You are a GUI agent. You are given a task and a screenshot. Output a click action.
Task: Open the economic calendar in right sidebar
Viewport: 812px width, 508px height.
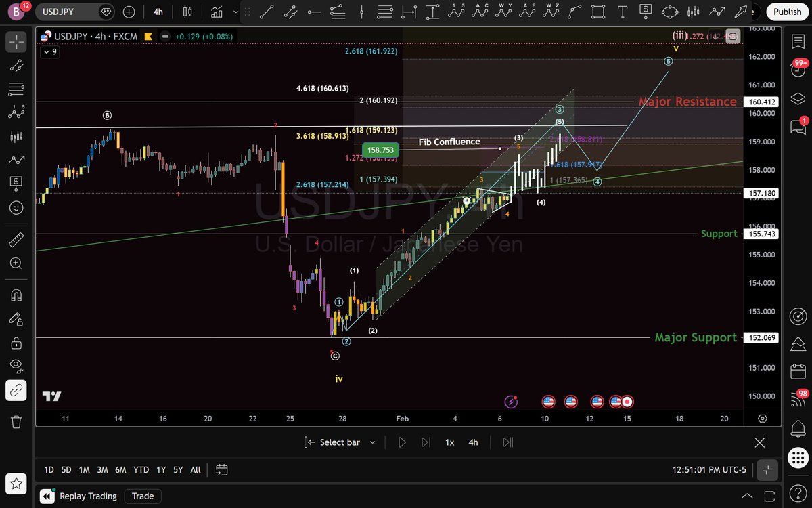(x=798, y=371)
